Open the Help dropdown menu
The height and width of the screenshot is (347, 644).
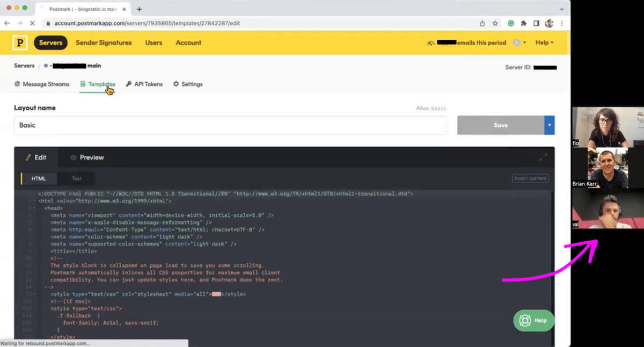544,43
